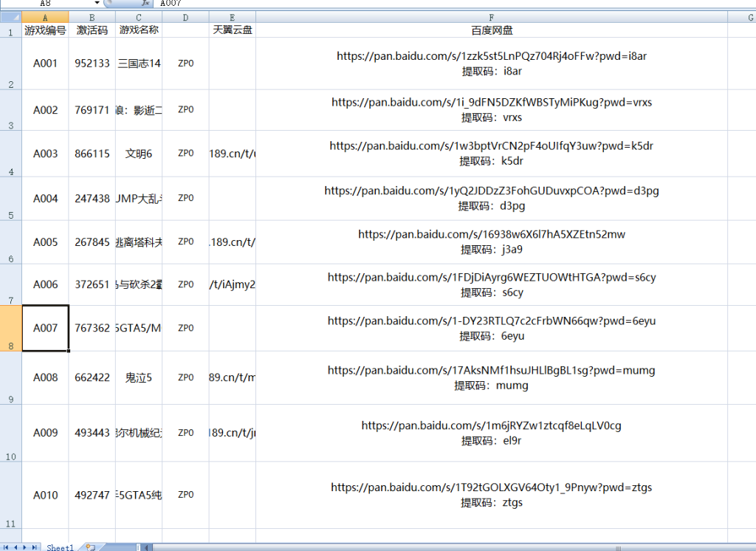The image size is (756, 551).
Task: Click activation code 492747
Action: [92, 495]
